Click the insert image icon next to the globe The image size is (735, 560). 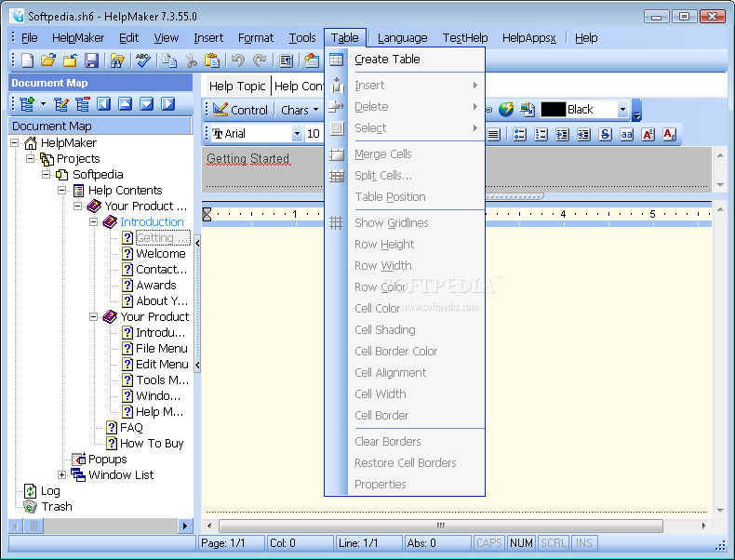tap(528, 110)
